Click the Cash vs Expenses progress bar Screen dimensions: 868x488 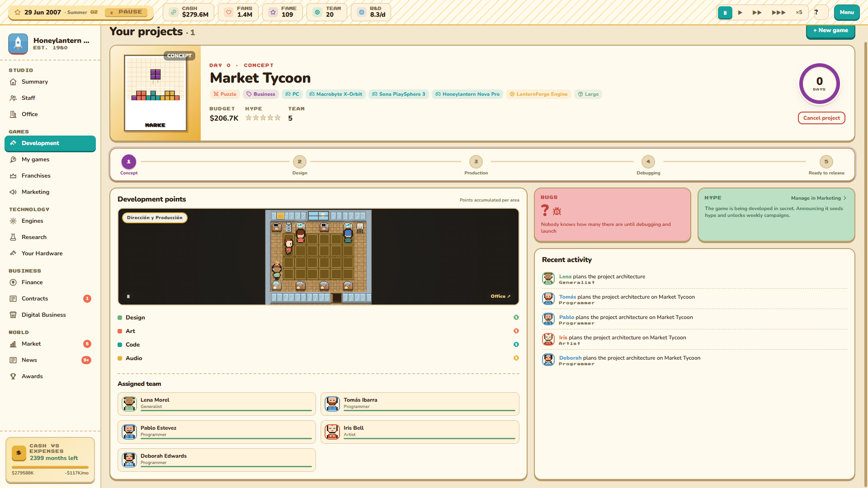50,467
